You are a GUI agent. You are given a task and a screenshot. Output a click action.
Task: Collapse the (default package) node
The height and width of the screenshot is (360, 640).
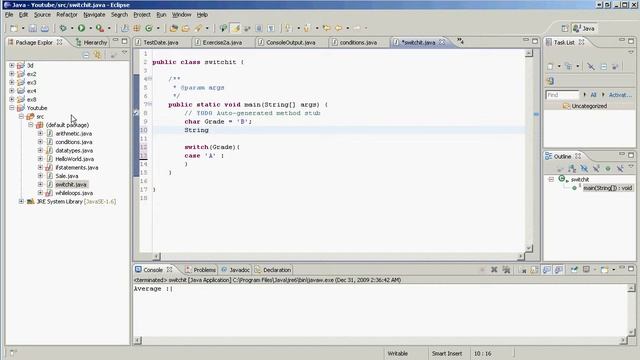coord(31,125)
